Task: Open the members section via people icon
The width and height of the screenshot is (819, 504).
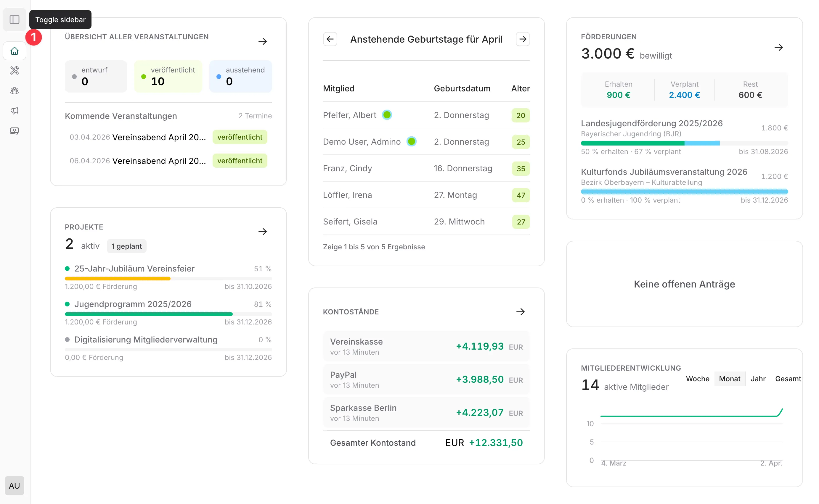Action: pos(14,91)
